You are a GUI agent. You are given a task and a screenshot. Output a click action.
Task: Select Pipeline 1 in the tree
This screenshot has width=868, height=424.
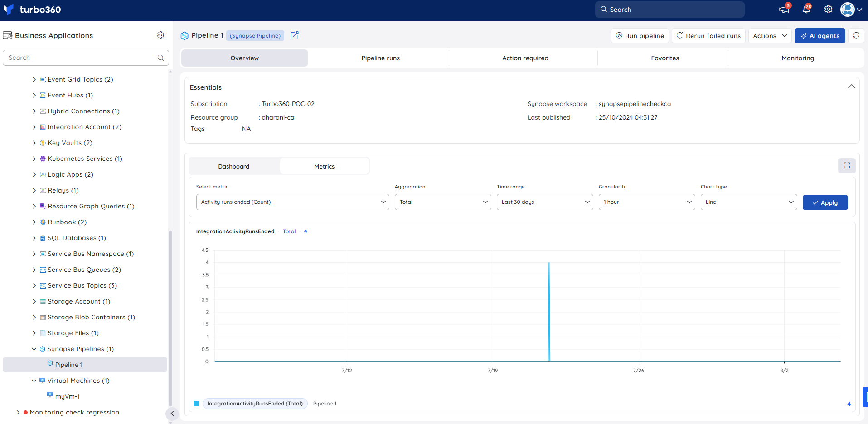tap(85, 365)
